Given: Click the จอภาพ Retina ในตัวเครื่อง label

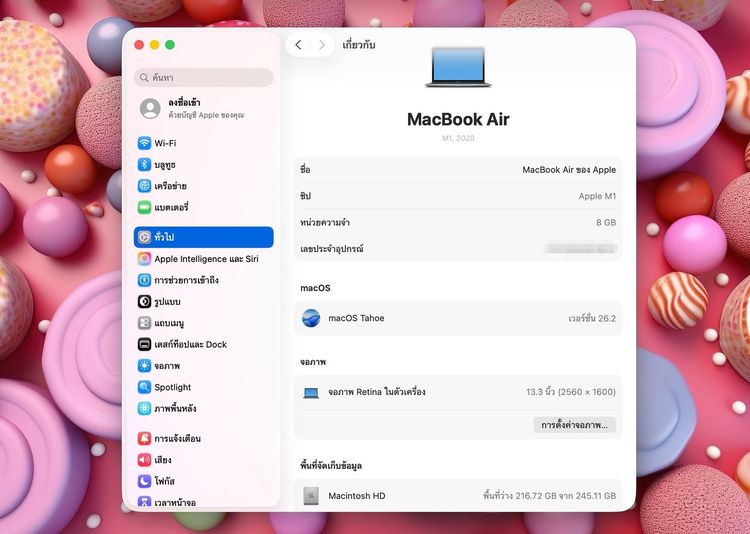Looking at the screenshot, I should click(376, 392).
